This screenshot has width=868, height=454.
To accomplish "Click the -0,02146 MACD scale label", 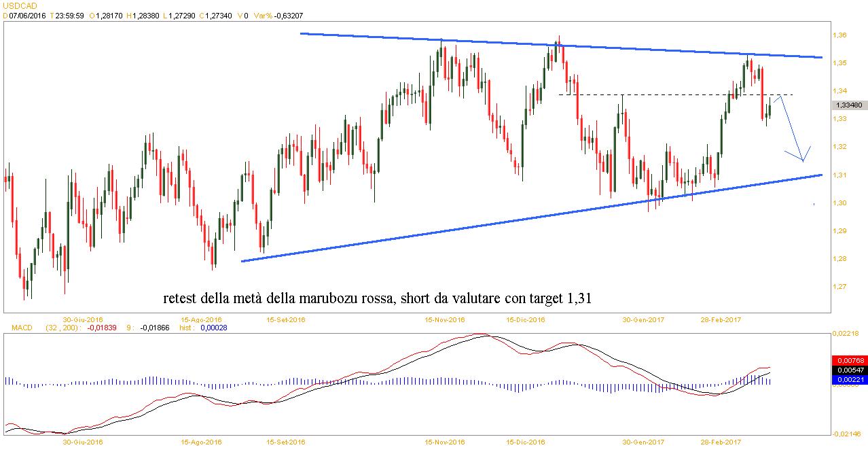I will click(848, 434).
